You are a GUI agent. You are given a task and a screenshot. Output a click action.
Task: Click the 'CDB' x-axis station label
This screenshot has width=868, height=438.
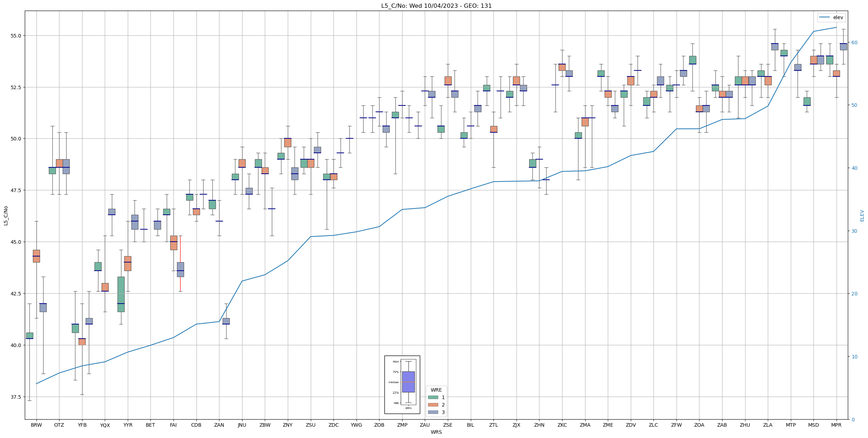(x=196, y=425)
